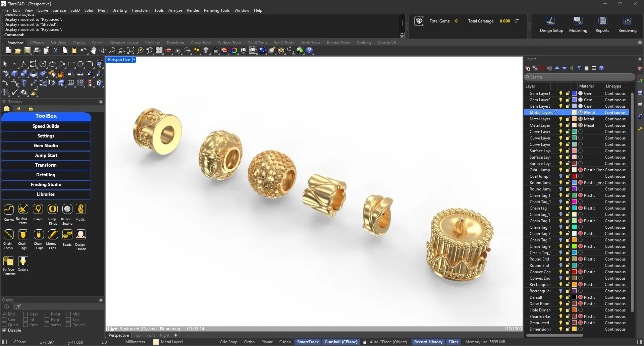Viewport: 644px width, 346px height.
Task: Open TC_Toolbox panel gear menu
Action: tap(101, 102)
